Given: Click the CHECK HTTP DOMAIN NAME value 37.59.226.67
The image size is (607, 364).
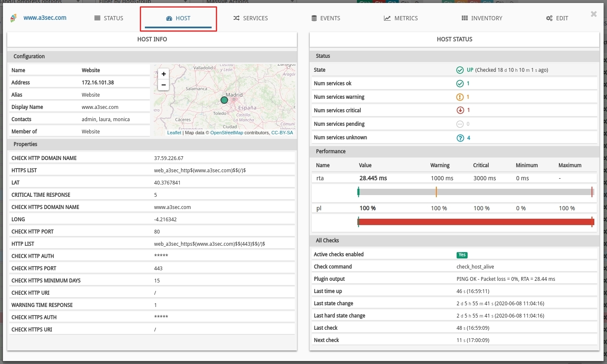Looking at the screenshot, I should (169, 158).
